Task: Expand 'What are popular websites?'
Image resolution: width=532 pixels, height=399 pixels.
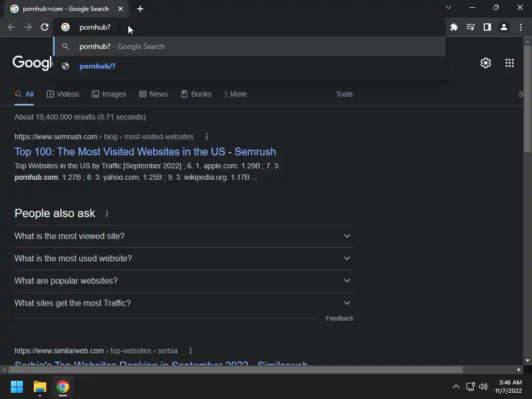Action: point(184,281)
